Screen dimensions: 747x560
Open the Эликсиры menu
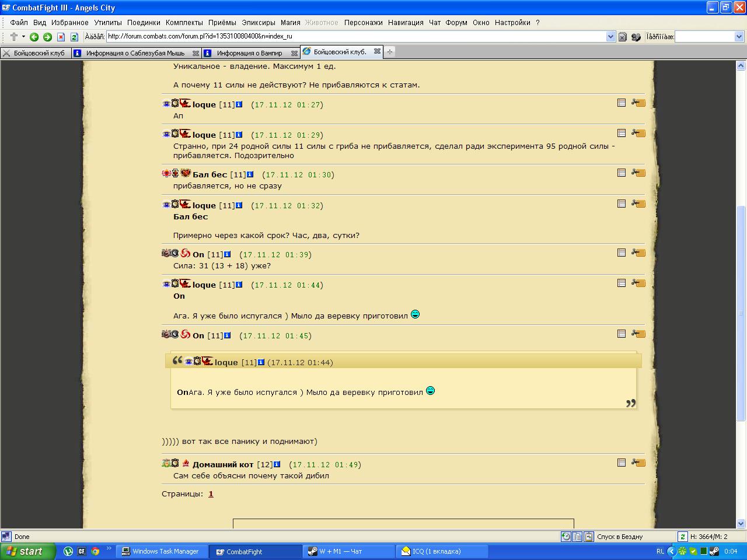click(259, 23)
